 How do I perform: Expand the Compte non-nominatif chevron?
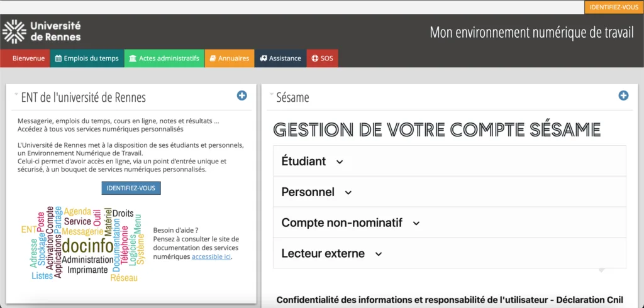416,223
